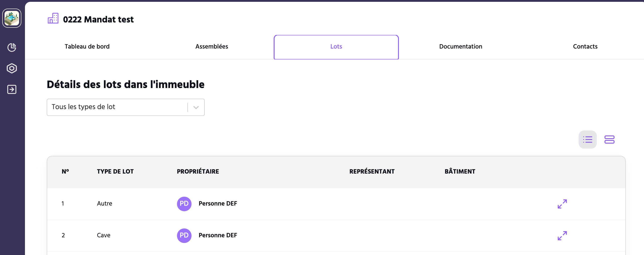
Task: Click the TYPE DE LOT column header
Action: pyautogui.click(x=115, y=172)
